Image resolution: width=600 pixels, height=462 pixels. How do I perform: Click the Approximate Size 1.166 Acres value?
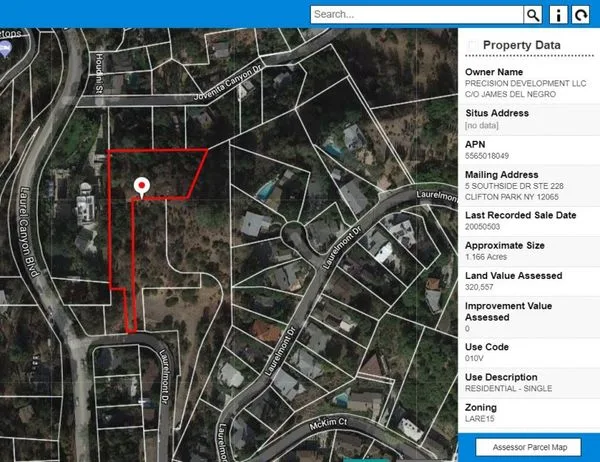pos(486,257)
